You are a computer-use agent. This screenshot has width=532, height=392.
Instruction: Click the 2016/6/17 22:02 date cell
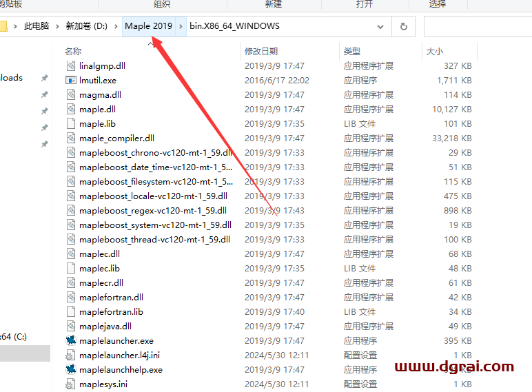[x=277, y=81]
